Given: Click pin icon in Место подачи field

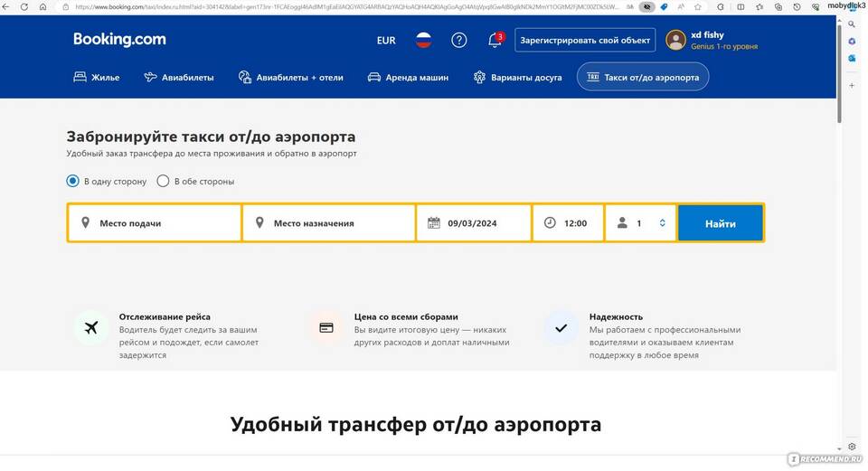Looking at the screenshot, I should (85, 222).
